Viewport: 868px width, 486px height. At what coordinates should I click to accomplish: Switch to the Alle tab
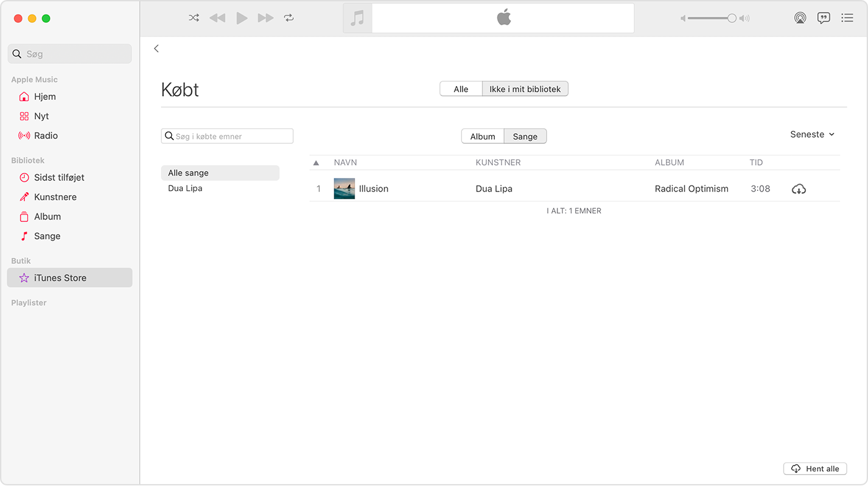coord(461,89)
